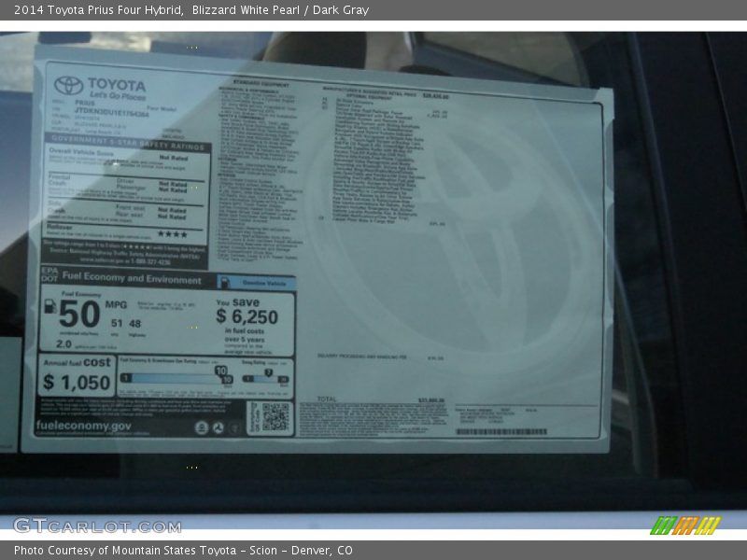
Task: Click the Smog Rating scale showing 7
Action: coord(265,376)
